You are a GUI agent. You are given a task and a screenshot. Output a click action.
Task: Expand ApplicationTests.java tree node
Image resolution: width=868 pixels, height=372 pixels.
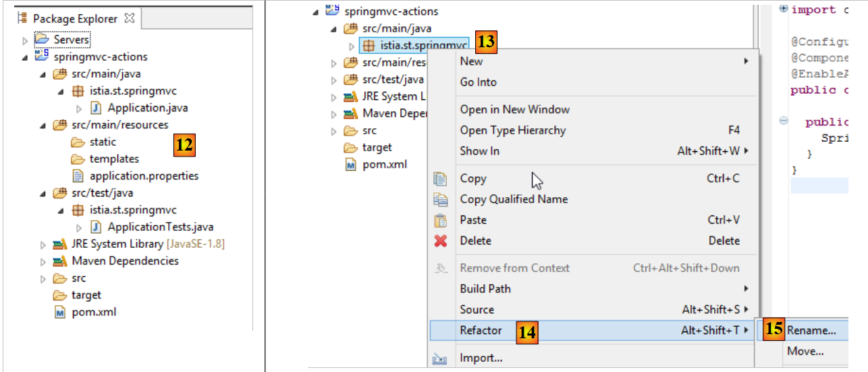79,228
